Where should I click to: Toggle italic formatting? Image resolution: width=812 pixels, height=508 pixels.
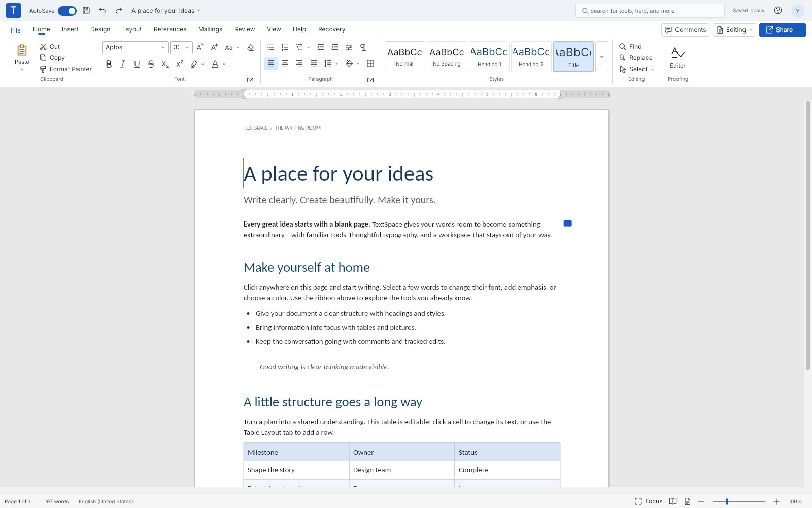(x=123, y=64)
